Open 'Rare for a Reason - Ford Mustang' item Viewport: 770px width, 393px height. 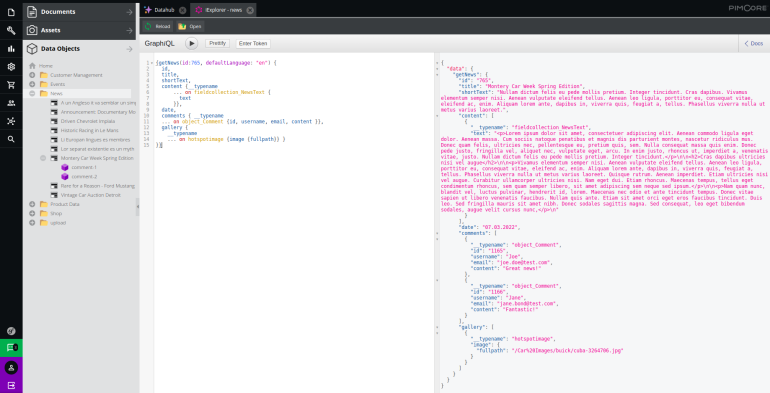(x=98, y=186)
